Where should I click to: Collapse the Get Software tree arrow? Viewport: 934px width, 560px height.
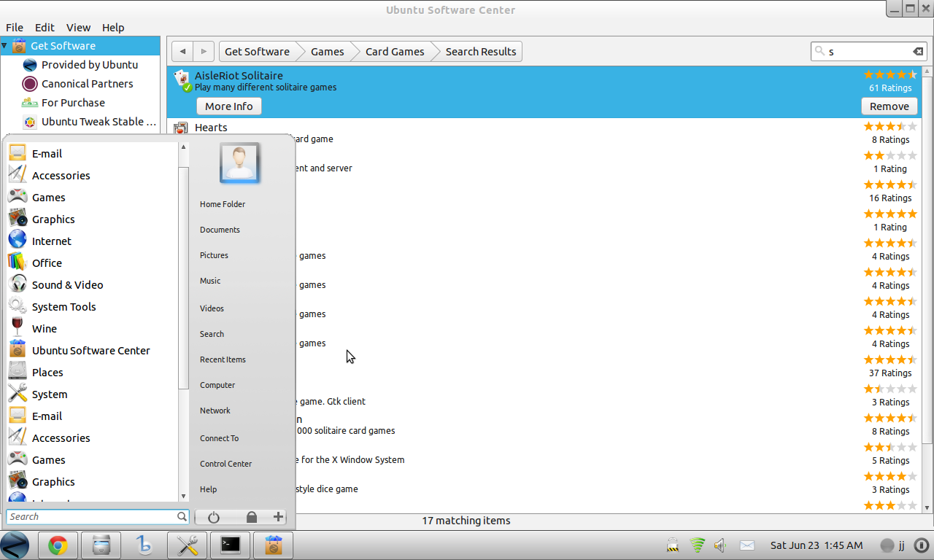[x=4, y=45]
